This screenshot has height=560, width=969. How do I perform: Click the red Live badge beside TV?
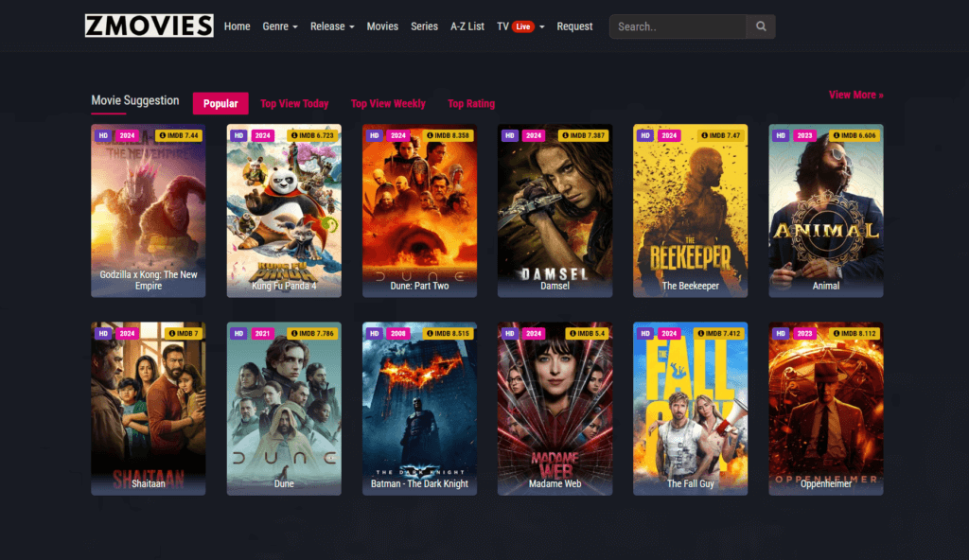[x=523, y=26]
